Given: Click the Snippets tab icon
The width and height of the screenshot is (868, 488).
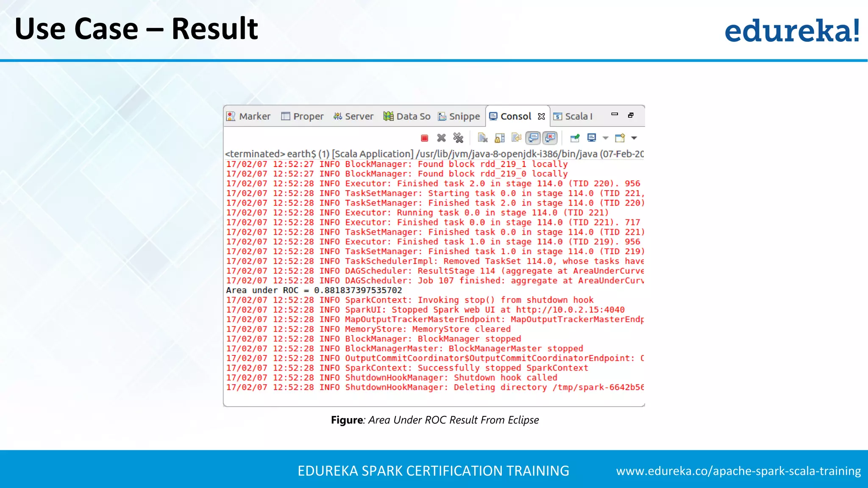Looking at the screenshot, I should click(x=442, y=117).
